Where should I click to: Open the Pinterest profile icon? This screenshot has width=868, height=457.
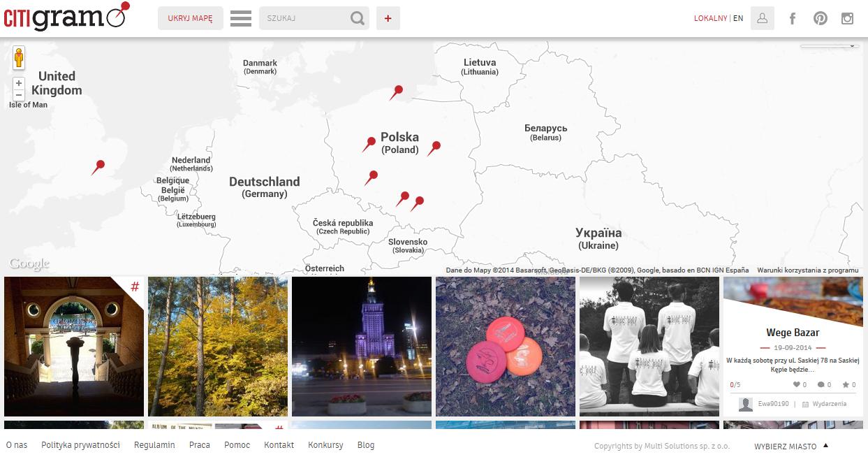[x=821, y=18]
